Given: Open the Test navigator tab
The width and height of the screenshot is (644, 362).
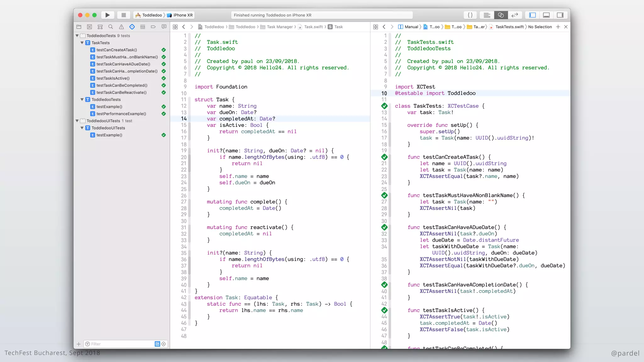Looking at the screenshot, I should [x=132, y=27].
